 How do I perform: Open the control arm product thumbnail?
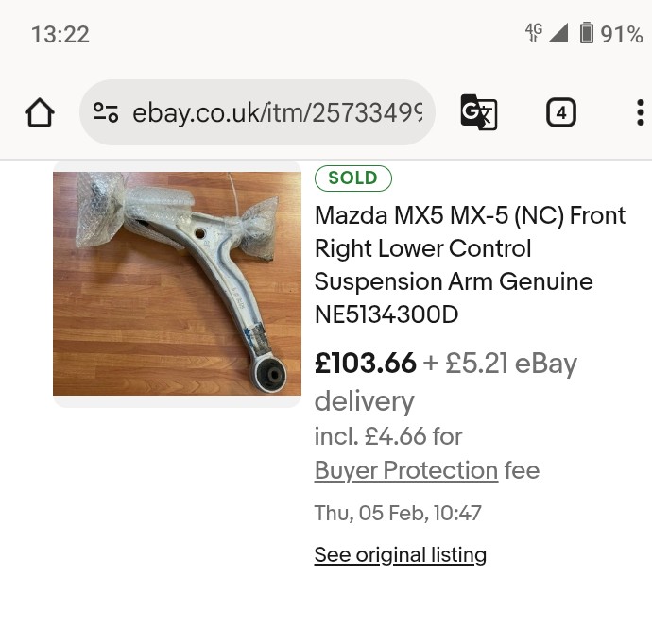click(177, 282)
